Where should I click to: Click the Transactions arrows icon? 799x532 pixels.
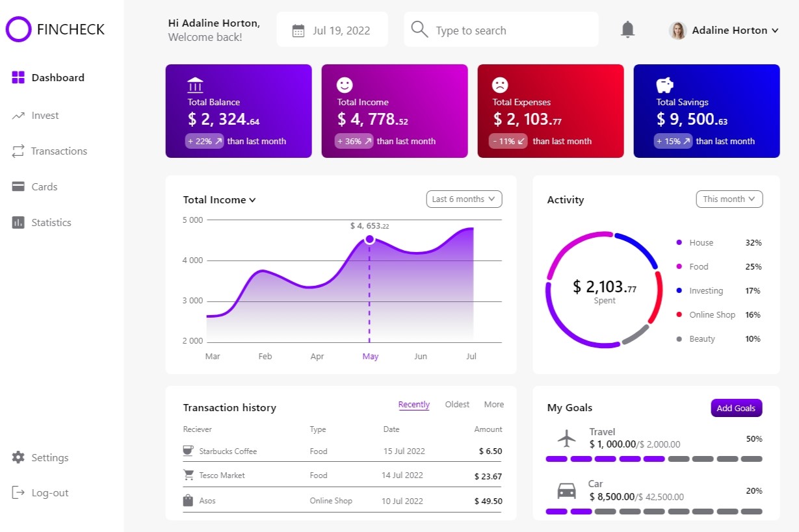coord(18,151)
